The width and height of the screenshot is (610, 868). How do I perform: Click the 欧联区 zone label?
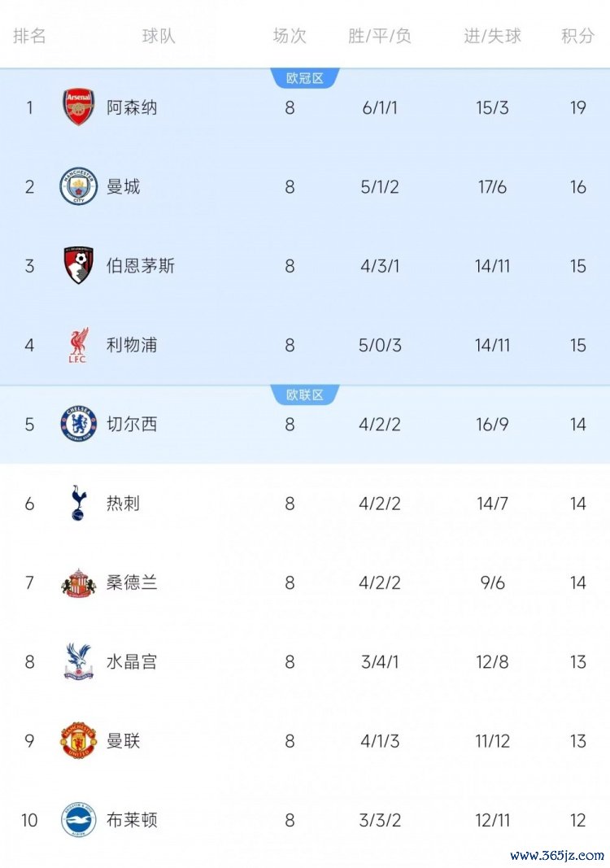click(305, 395)
